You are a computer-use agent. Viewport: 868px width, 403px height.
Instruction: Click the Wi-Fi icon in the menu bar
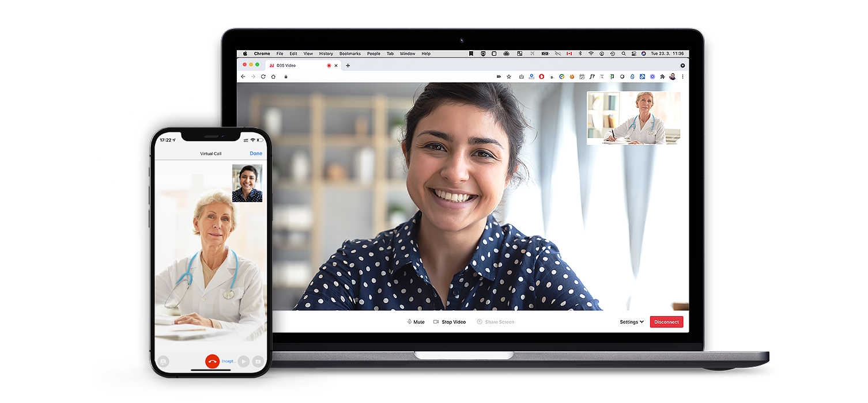(x=591, y=54)
